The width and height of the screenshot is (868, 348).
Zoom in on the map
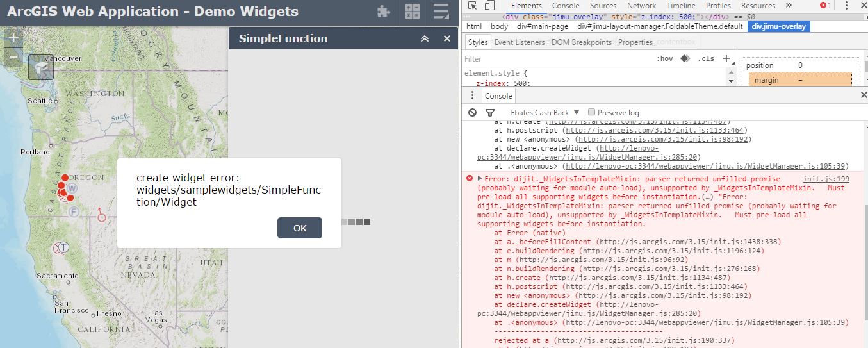13,38
